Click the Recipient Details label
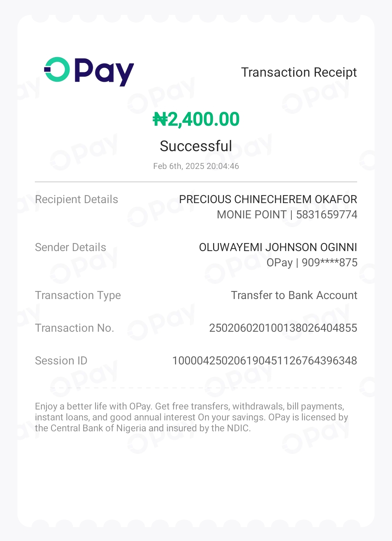 (76, 199)
